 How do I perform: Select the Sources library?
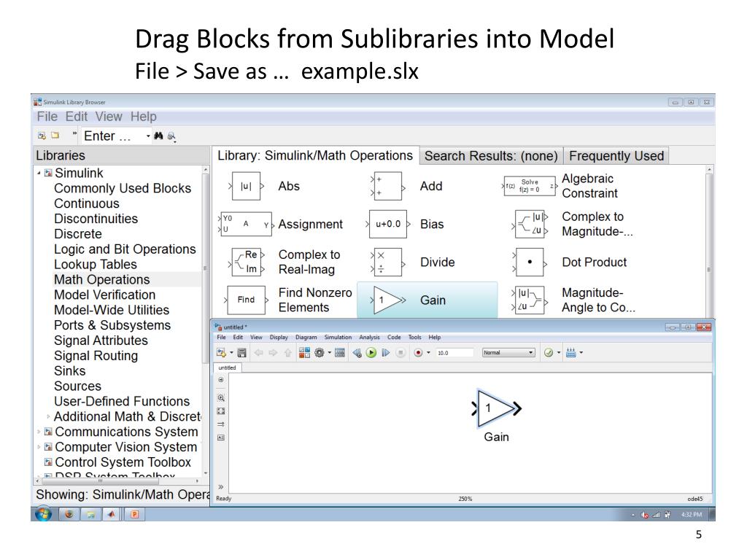coord(77,386)
